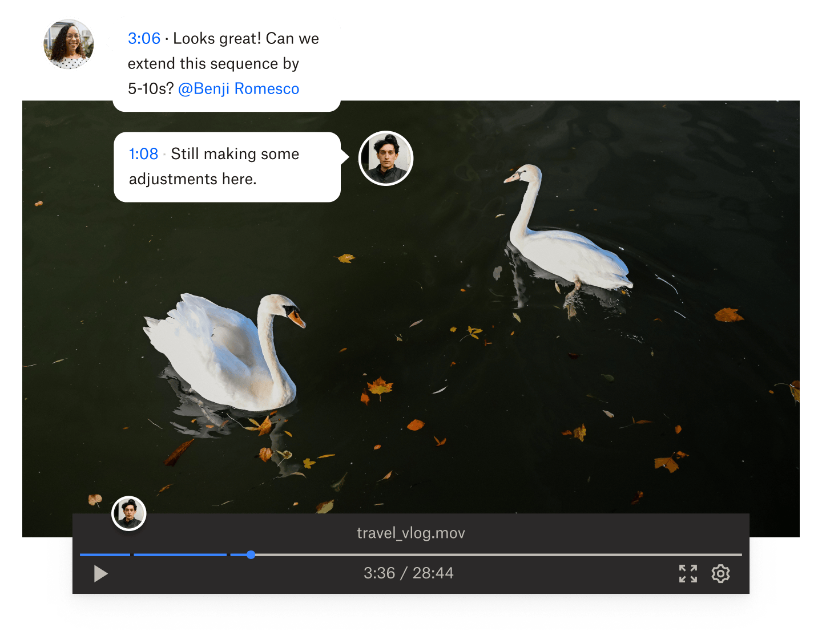The width and height of the screenshot is (822, 644).
Task: Click the first blue segment of the timeline
Action: [105, 554]
